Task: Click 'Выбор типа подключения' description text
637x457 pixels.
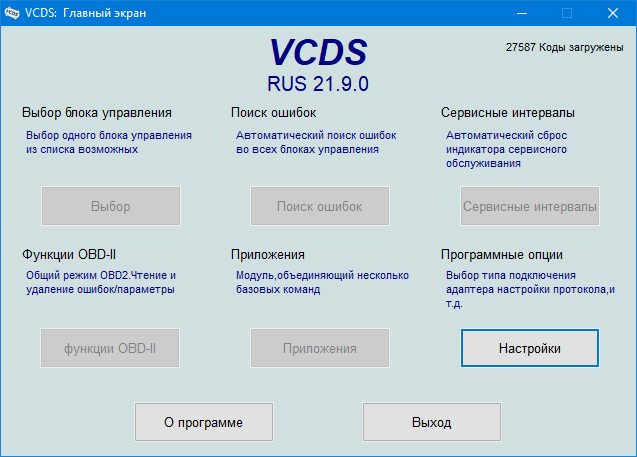Action: point(531,289)
